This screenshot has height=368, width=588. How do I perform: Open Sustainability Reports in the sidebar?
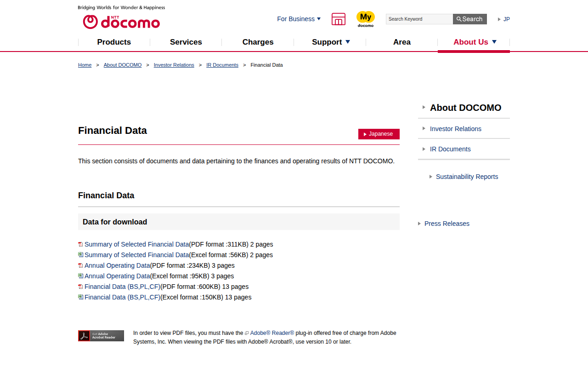tap(467, 177)
